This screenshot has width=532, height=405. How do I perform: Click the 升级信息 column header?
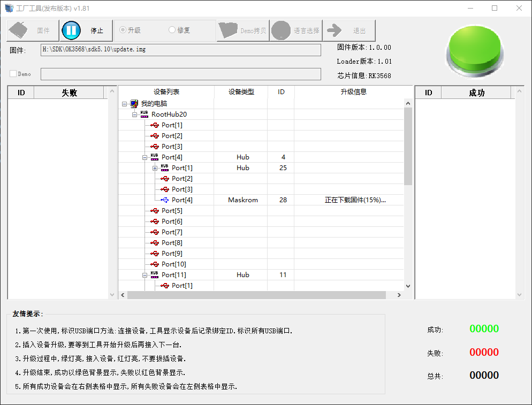353,92
